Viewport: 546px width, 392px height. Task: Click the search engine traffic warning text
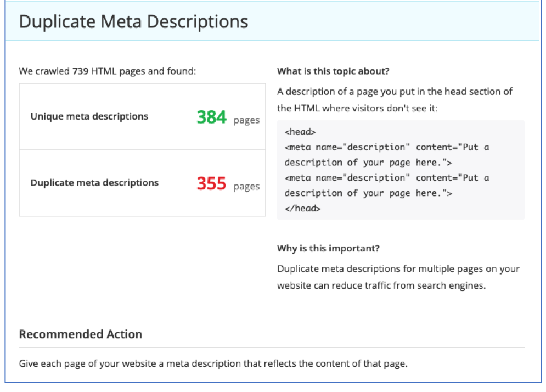point(398,277)
